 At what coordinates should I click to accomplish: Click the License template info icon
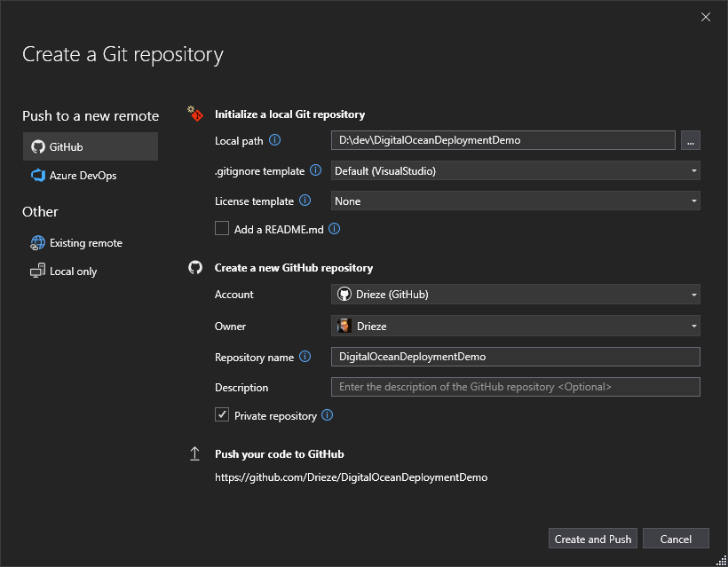point(305,201)
